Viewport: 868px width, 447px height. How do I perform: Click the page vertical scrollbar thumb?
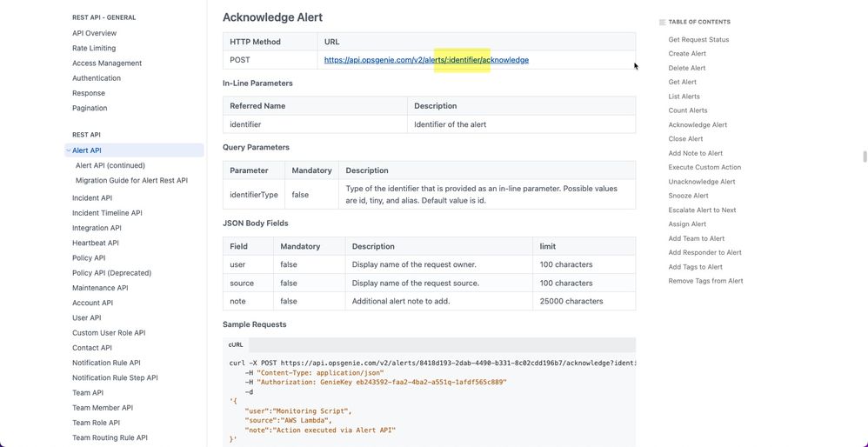pyautogui.click(x=865, y=157)
